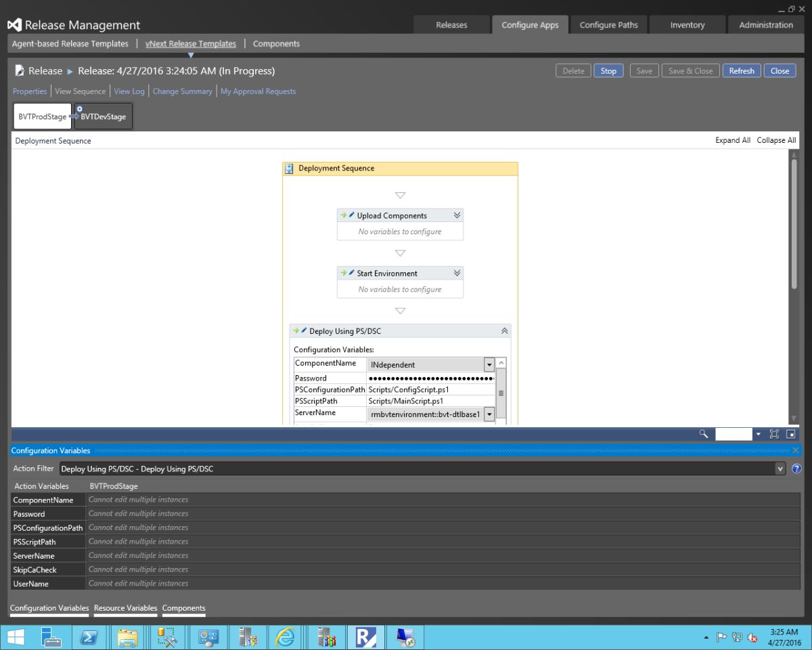Image resolution: width=812 pixels, height=650 pixels.
Task: Click the remote desktop taskbar icon
Action: 405,637
